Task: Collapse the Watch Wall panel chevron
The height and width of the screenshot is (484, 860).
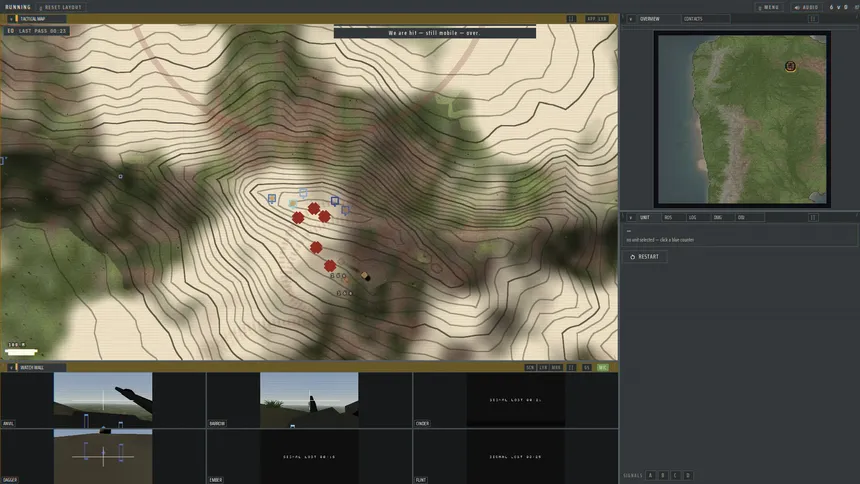Action: pyautogui.click(x=10, y=368)
